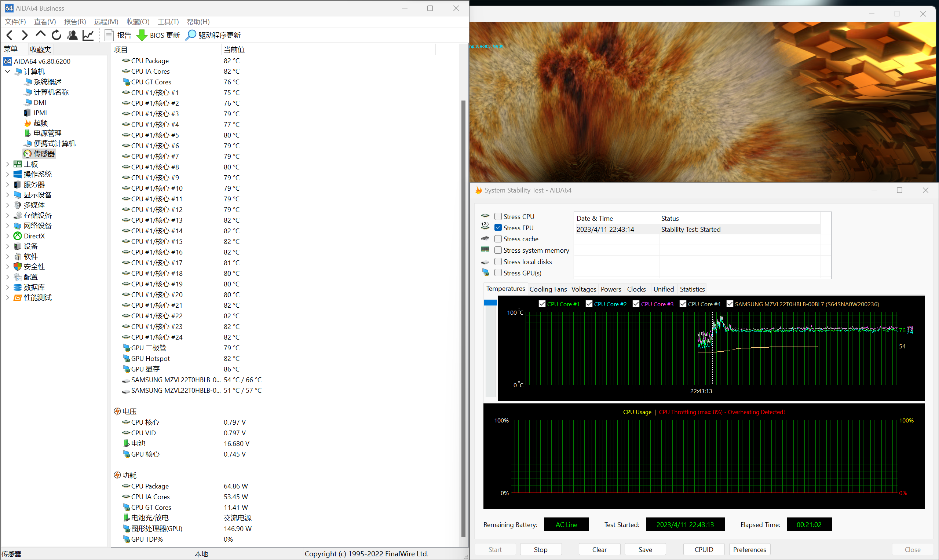Select 计算机名称 in the tree
Image resolution: width=939 pixels, height=560 pixels.
point(47,92)
